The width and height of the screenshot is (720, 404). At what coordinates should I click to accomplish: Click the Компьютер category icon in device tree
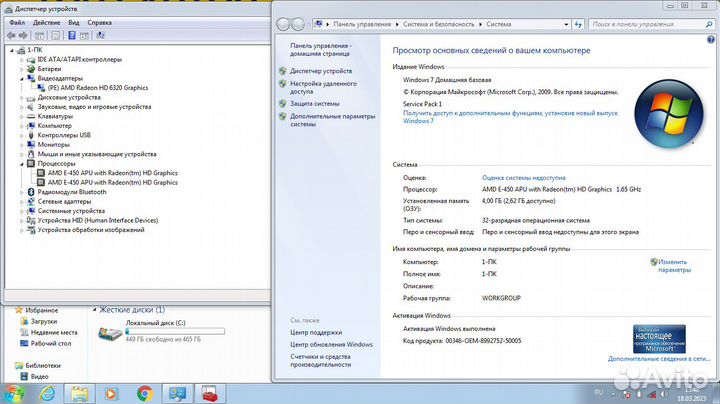(x=31, y=126)
